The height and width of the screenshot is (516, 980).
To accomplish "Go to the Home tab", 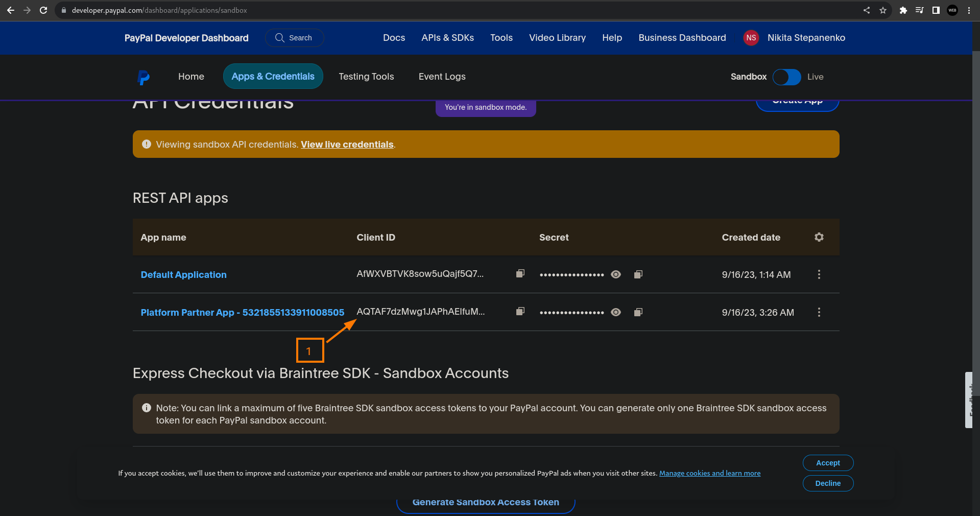I will pos(191,77).
